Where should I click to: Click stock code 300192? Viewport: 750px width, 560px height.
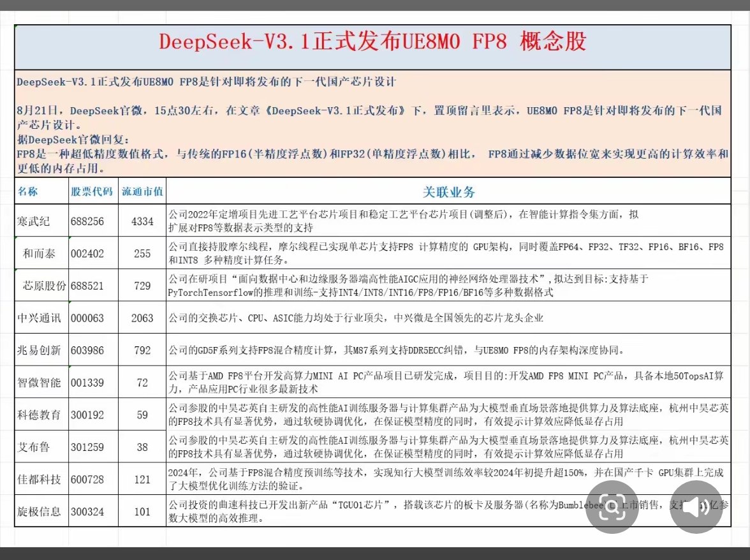87,415
